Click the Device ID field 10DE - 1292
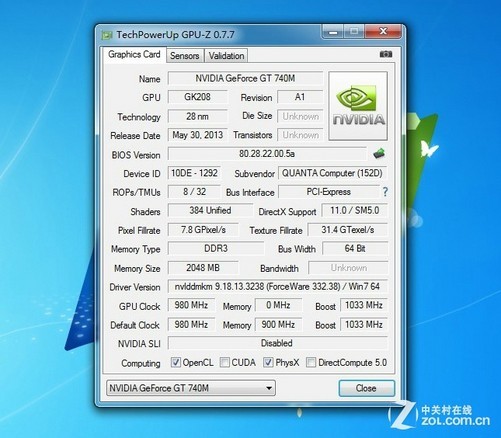Screen dimensions: 501x438 pos(194,173)
